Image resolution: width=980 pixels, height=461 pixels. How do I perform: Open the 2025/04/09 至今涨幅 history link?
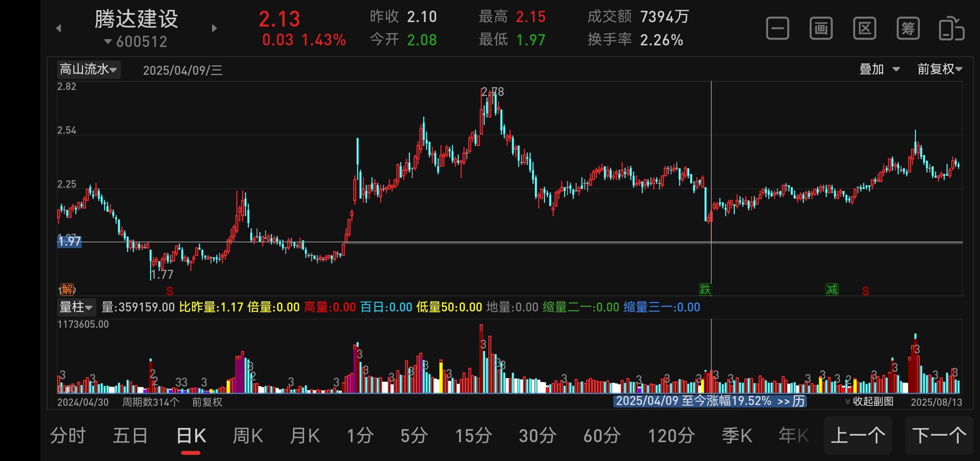click(710, 401)
